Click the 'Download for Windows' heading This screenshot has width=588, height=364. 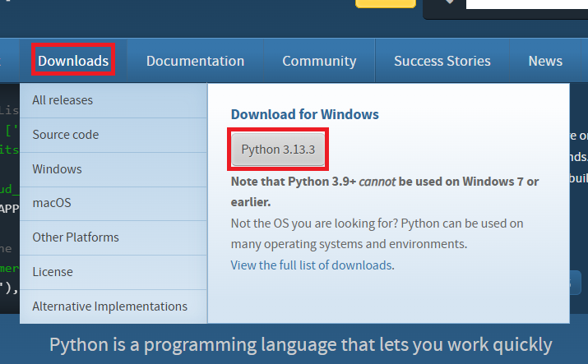[x=305, y=114]
